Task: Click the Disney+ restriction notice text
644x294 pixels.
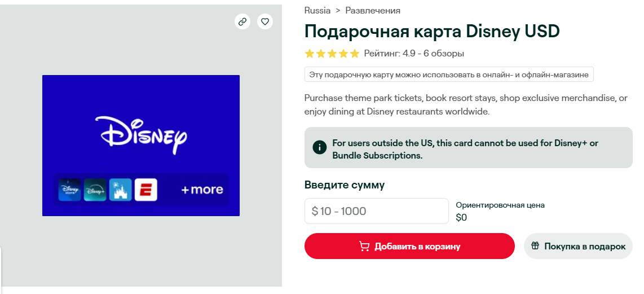Action: coord(465,149)
